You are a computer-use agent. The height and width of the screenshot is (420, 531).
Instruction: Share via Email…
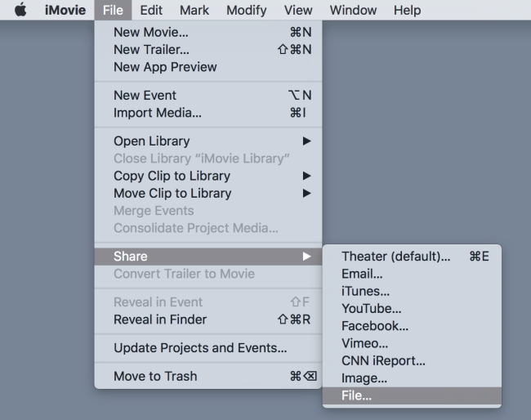coord(412,274)
